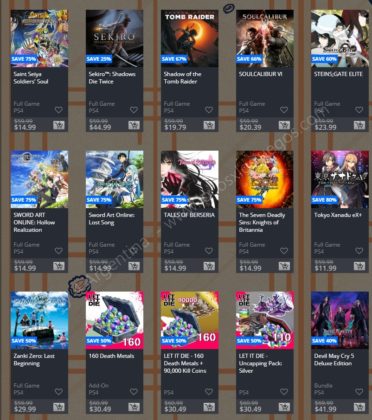
Task: Wishlist Saint Seiya Soldiers' Soul with heart
Action: (x=59, y=110)
